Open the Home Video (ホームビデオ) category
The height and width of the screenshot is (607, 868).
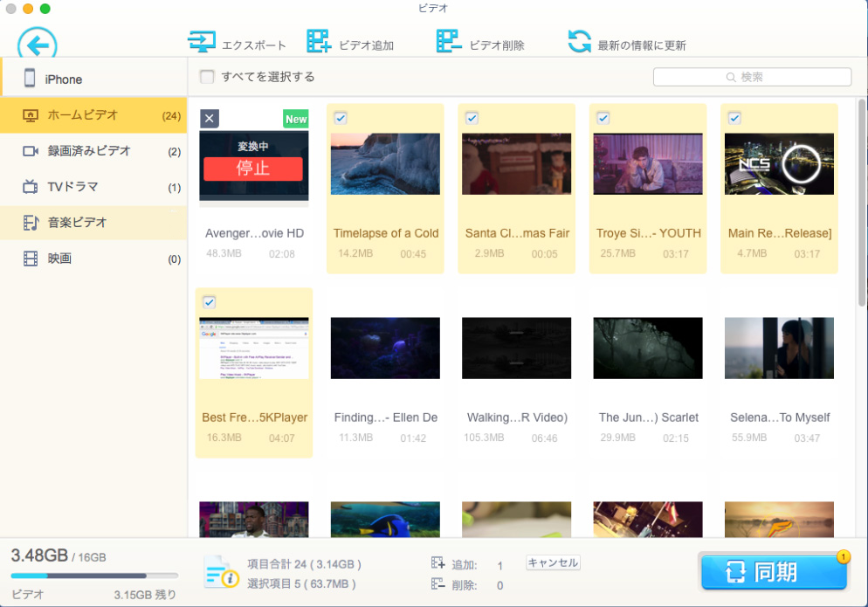coord(93,115)
